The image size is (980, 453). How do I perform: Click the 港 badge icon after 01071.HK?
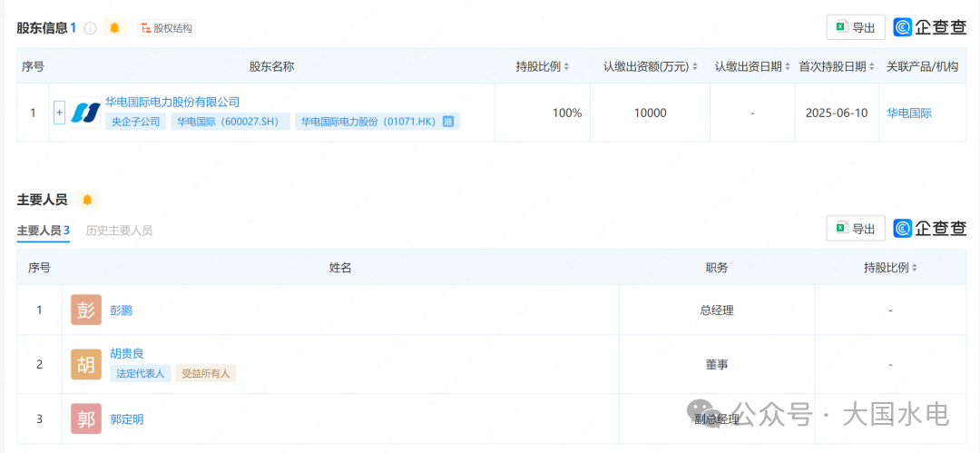pyautogui.click(x=448, y=122)
